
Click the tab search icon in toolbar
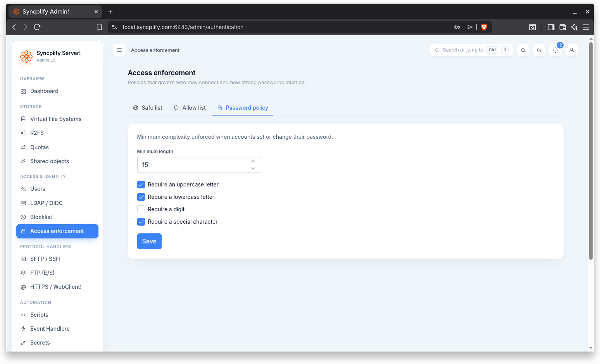click(533, 27)
